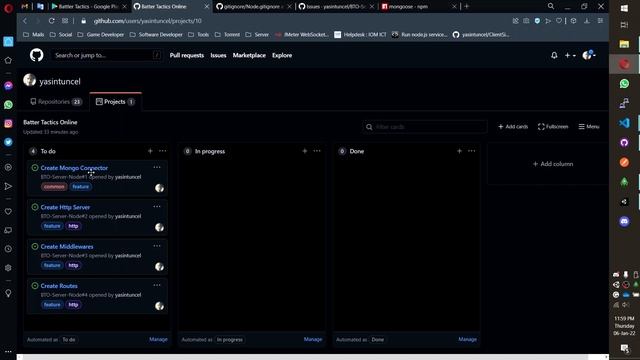Open Done column options menu
This screenshot has height=360, width=640.
[471, 151]
